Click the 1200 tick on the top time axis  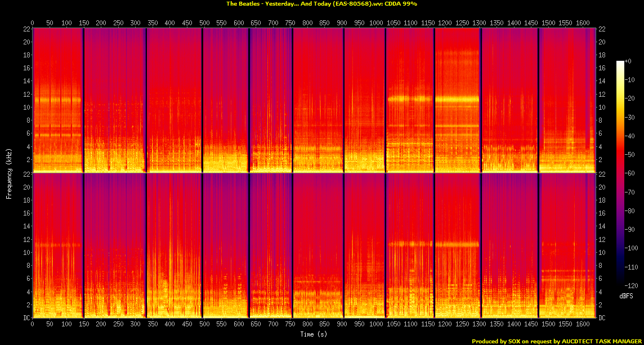pyautogui.click(x=445, y=22)
